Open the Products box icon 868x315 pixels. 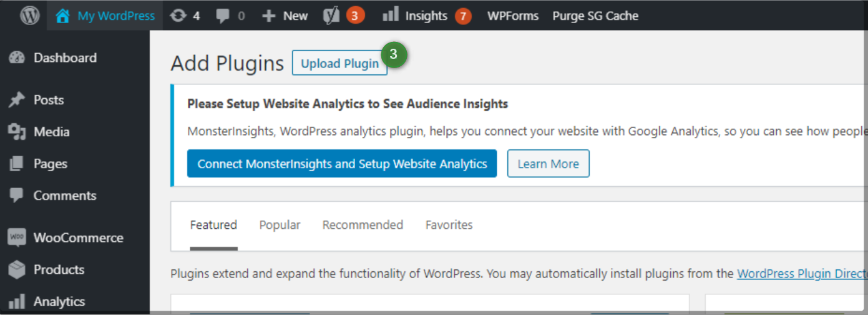tap(17, 269)
